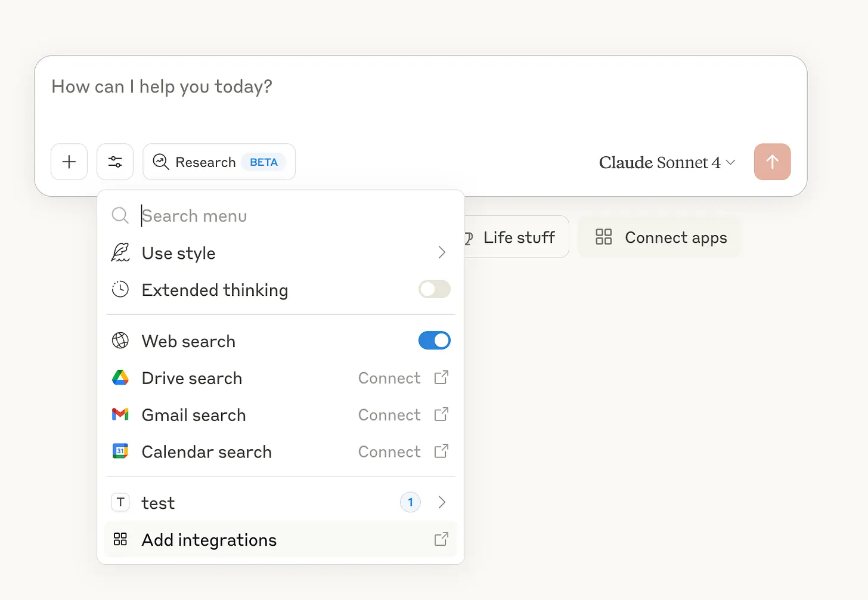This screenshot has width=868, height=600.
Task: Click the badge showing 1 on test row
Action: [x=410, y=502]
